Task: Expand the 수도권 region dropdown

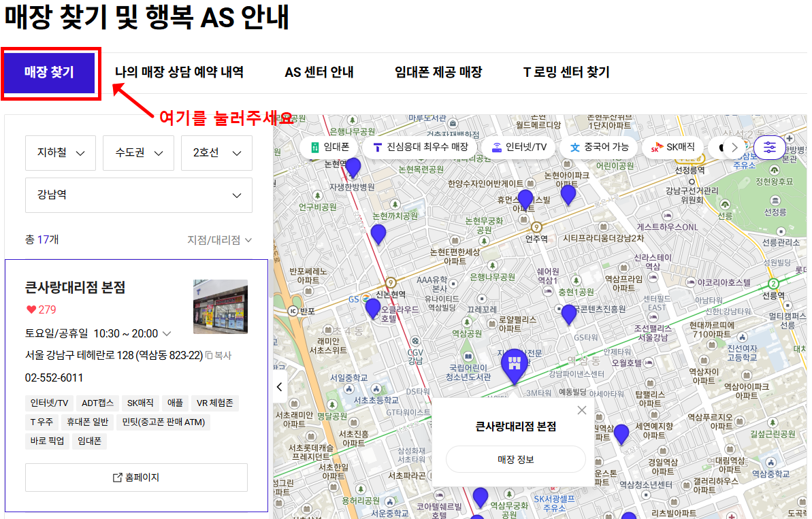Action: coord(138,153)
